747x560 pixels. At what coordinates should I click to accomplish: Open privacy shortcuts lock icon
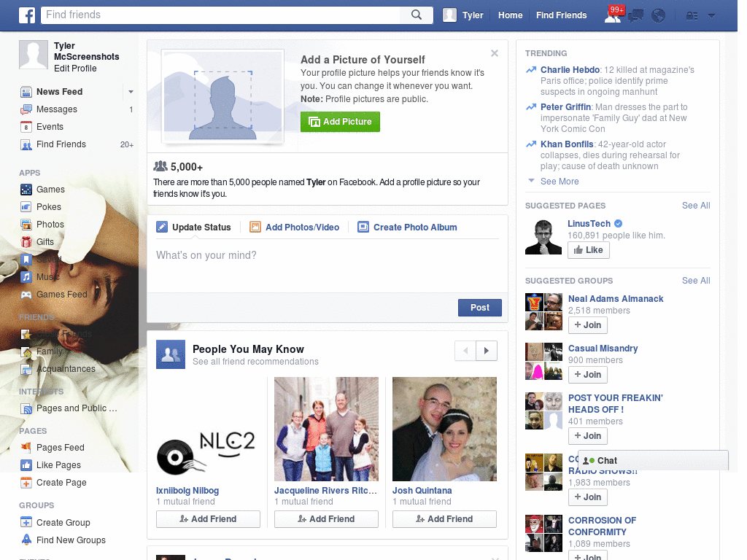click(x=692, y=16)
